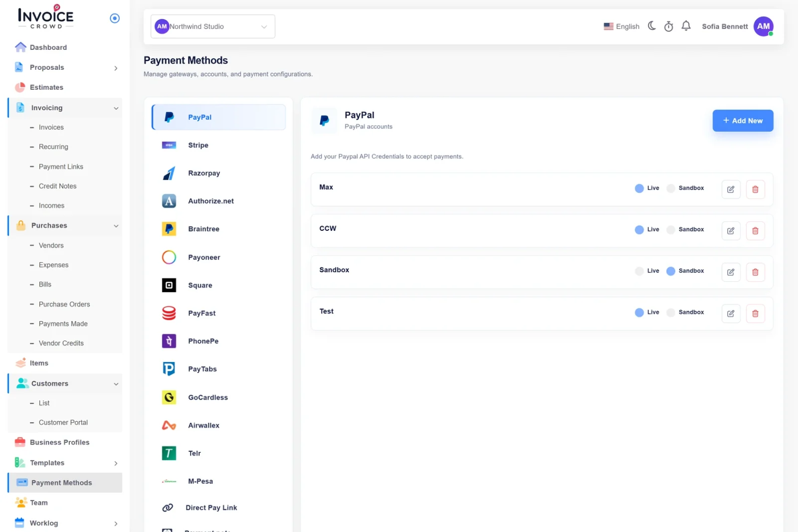
Task: Click the Authorize.net logo icon
Action: point(169,201)
